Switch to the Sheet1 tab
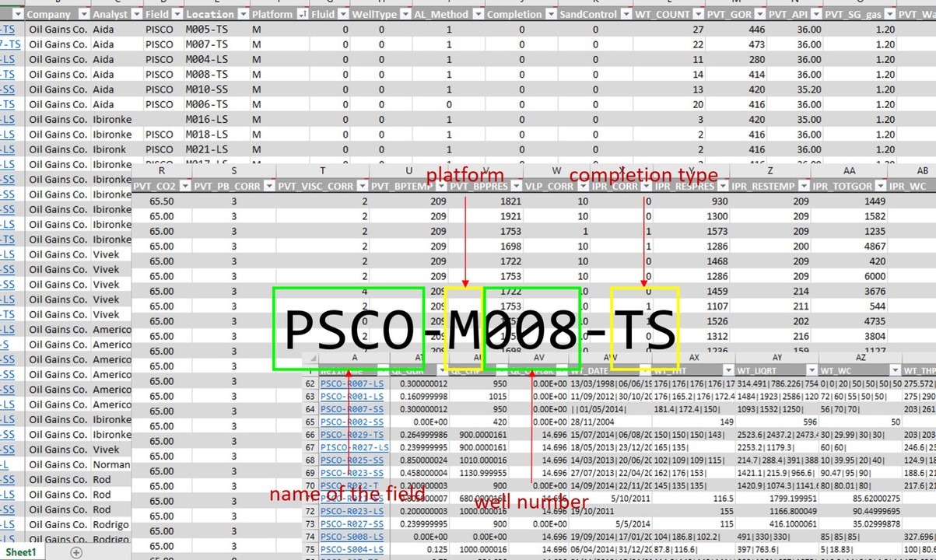 click(x=21, y=552)
